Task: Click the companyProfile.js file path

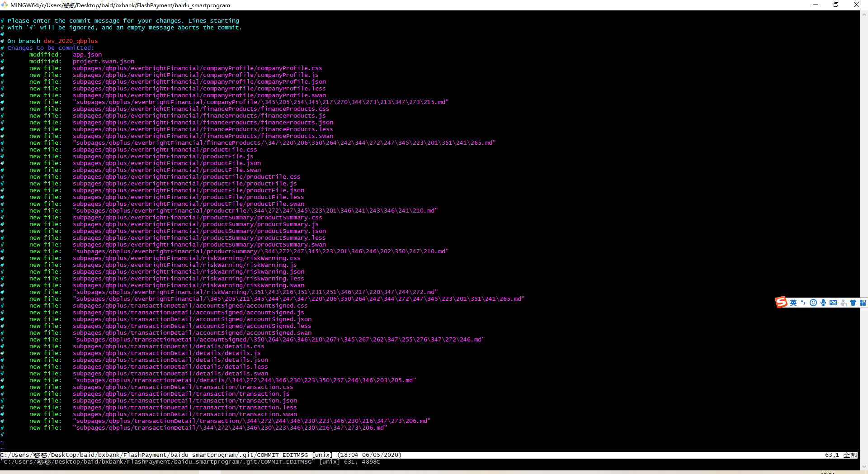Action: click(196, 75)
